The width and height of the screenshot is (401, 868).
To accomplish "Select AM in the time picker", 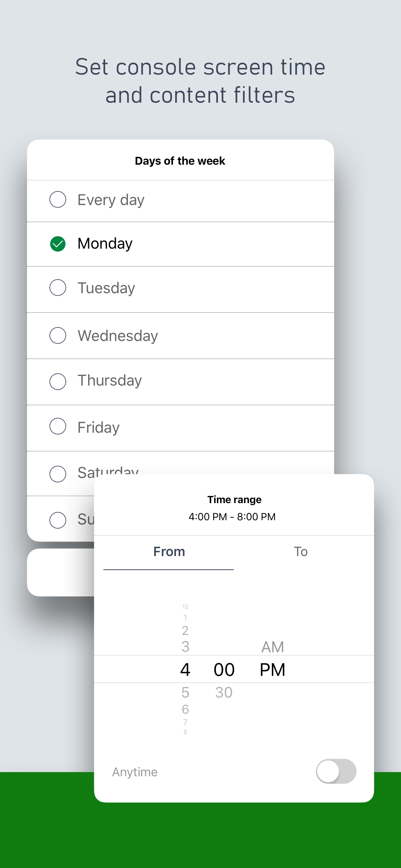I will [x=272, y=647].
